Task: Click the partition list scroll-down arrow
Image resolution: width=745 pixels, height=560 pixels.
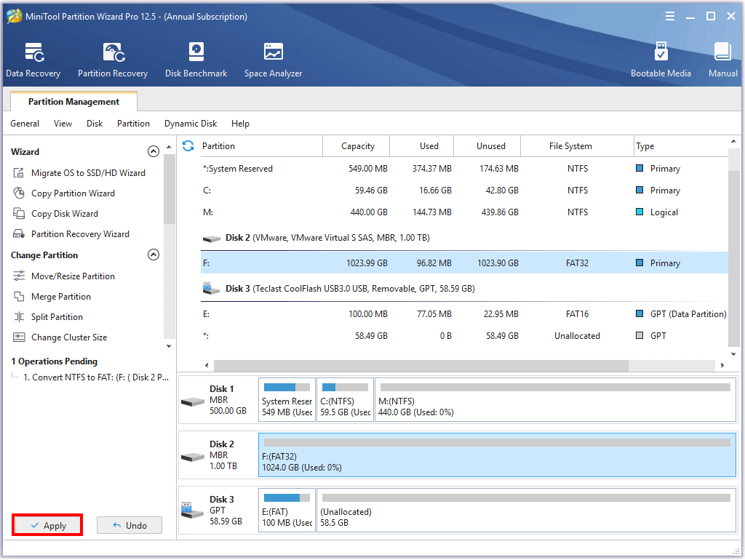Action: click(x=733, y=354)
